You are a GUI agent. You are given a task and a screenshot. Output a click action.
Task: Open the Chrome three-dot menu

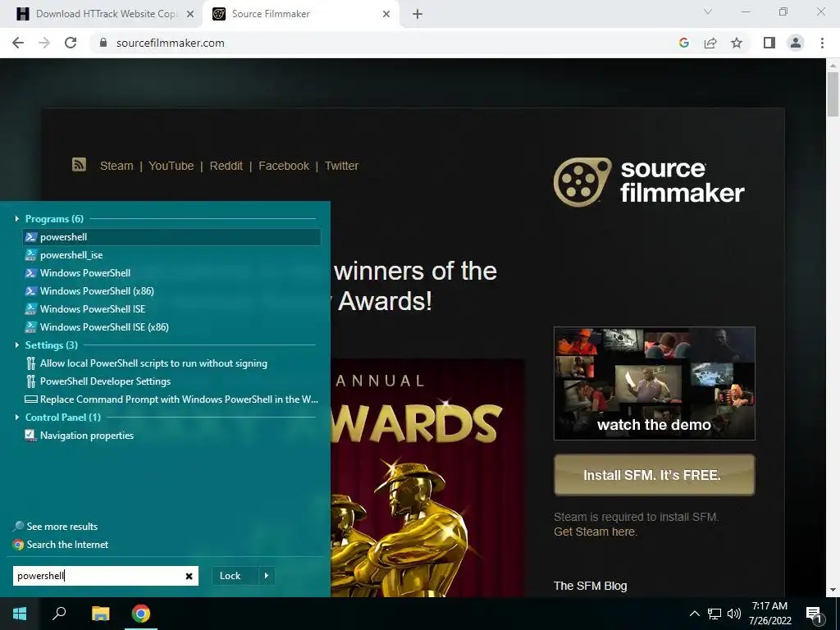coord(822,43)
